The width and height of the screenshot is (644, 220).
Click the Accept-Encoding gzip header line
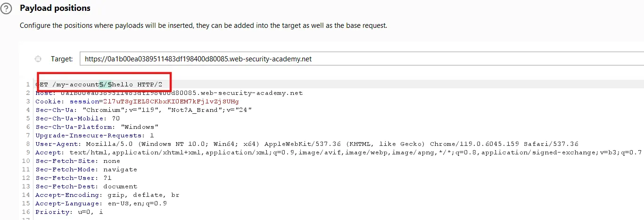pyautogui.click(x=107, y=195)
